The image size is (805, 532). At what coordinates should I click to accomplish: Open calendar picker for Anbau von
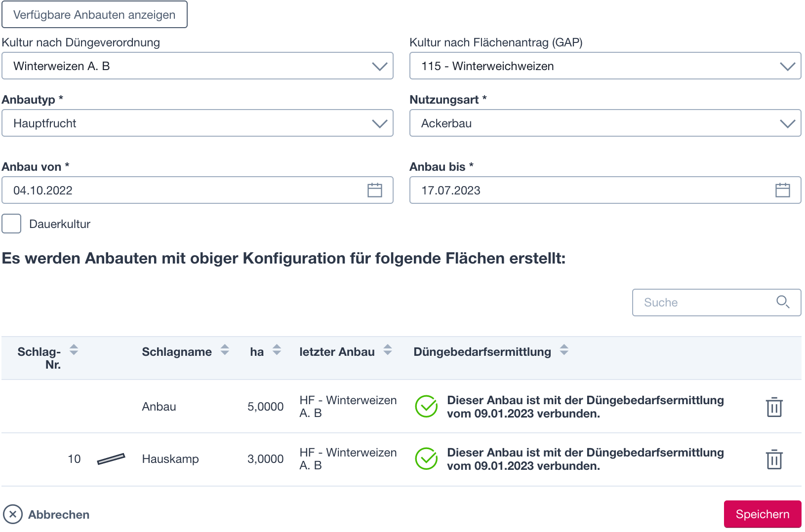pyautogui.click(x=375, y=190)
